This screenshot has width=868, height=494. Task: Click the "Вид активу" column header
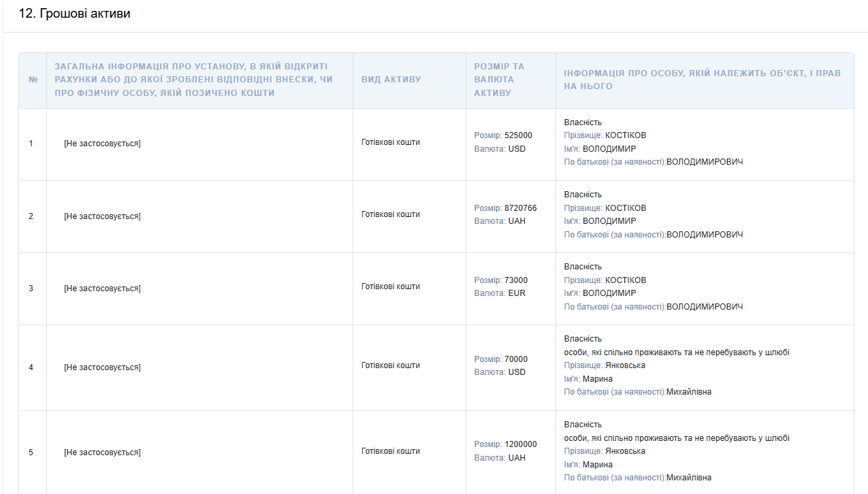click(391, 80)
